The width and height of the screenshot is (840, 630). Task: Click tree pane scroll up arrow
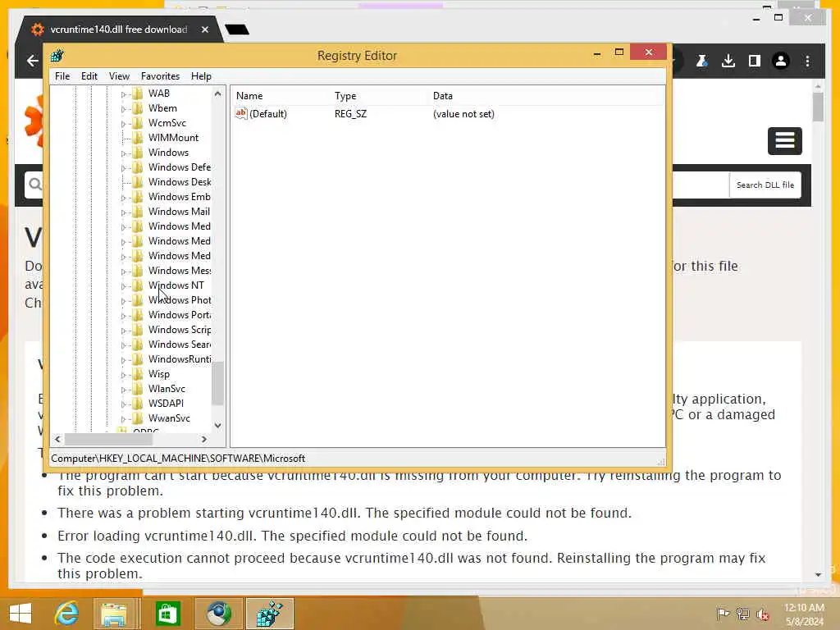[217, 94]
